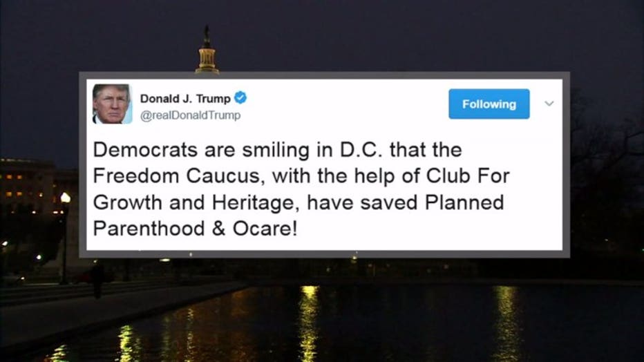Click the blue verified checkmark badge
The height and width of the screenshot is (362, 644).
(240, 98)
